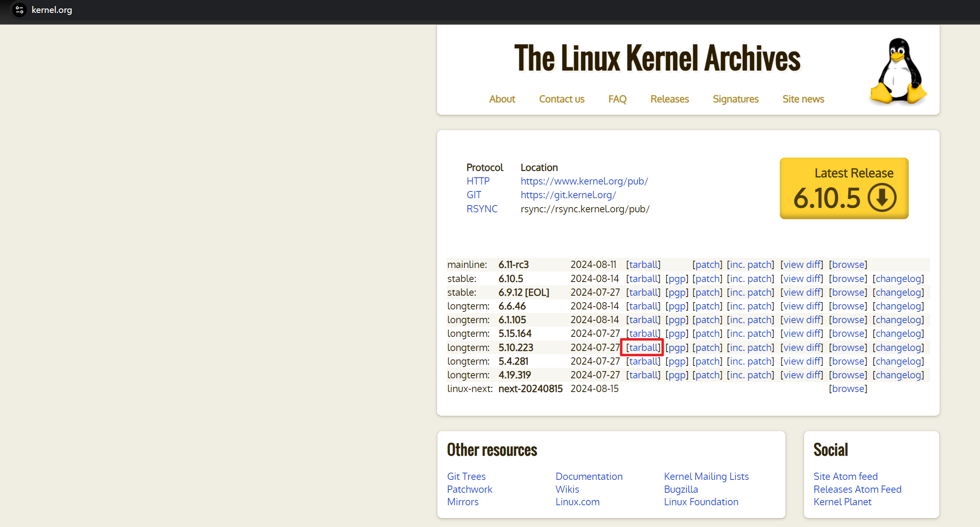View diff for longterm 4.19.319
Viewport: 980px width, 527px height.
coord(802,375)
